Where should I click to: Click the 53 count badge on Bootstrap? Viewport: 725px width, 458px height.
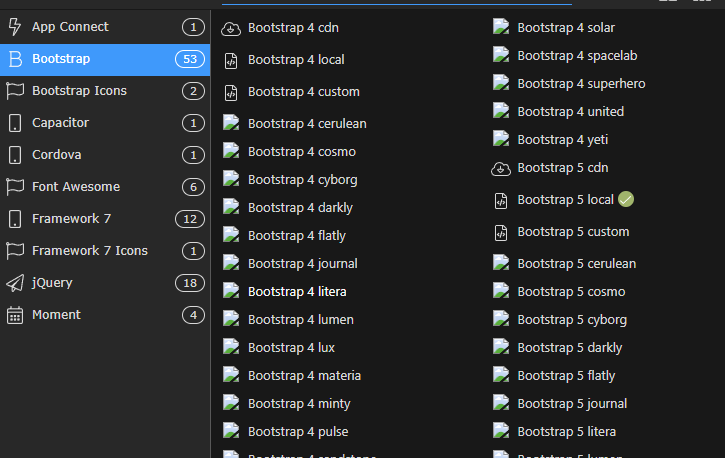point(190,59)
